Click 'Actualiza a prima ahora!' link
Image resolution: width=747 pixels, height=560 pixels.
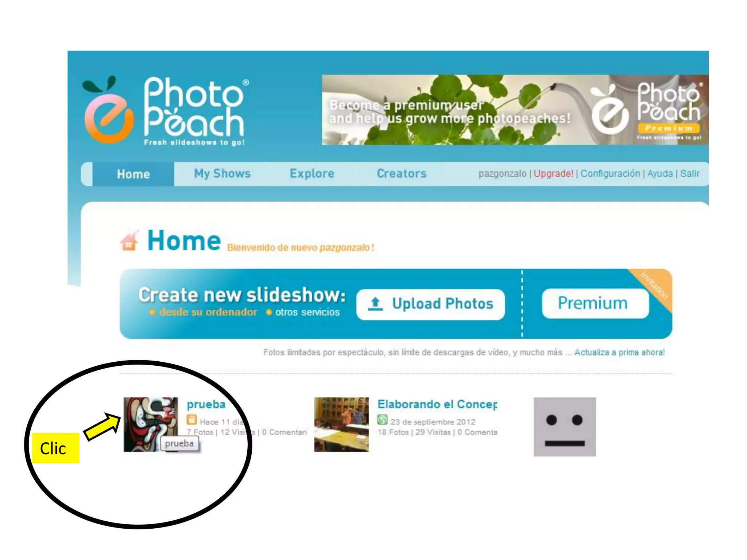[x=619, y=353]
